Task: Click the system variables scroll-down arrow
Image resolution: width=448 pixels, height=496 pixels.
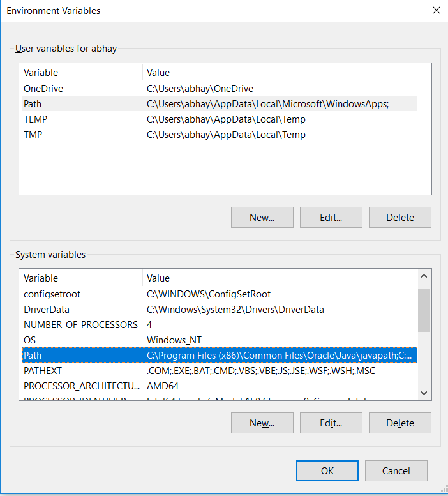Action: (424, 393)
